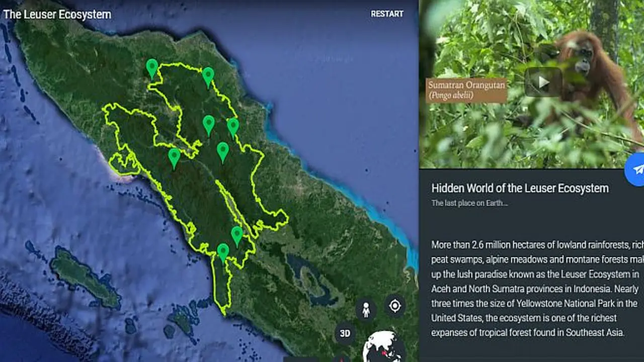Play the Sumatran Orangutan video
Viewport: 644px width, 362px height.
coord(543,81)
